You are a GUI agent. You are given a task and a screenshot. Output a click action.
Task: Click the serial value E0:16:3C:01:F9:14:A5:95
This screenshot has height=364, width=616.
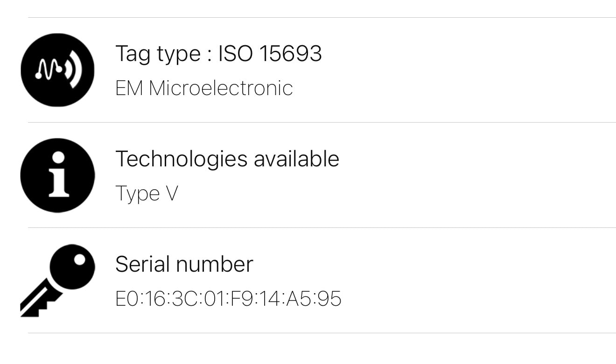pos(228,299)
